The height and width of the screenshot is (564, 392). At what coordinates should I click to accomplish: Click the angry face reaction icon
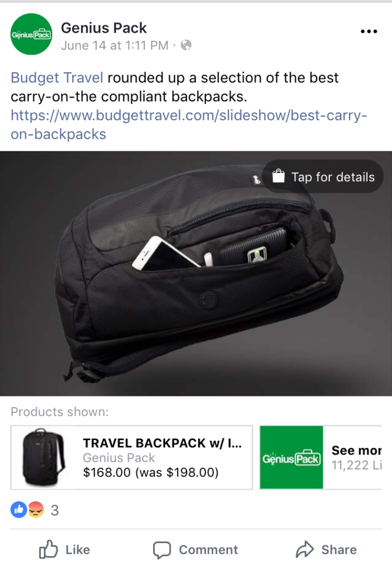click(x=36, y=509)
